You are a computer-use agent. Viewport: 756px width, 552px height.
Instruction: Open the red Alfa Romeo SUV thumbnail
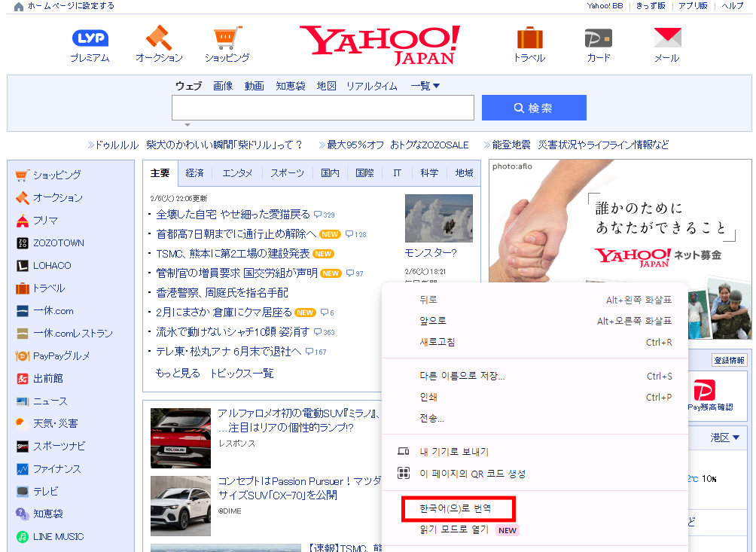181,438
